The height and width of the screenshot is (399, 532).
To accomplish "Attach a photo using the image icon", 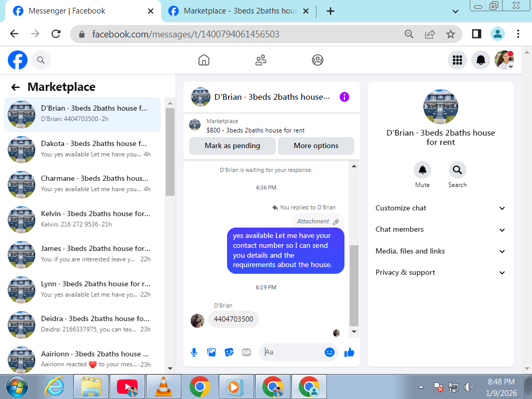I will [211, 352].
